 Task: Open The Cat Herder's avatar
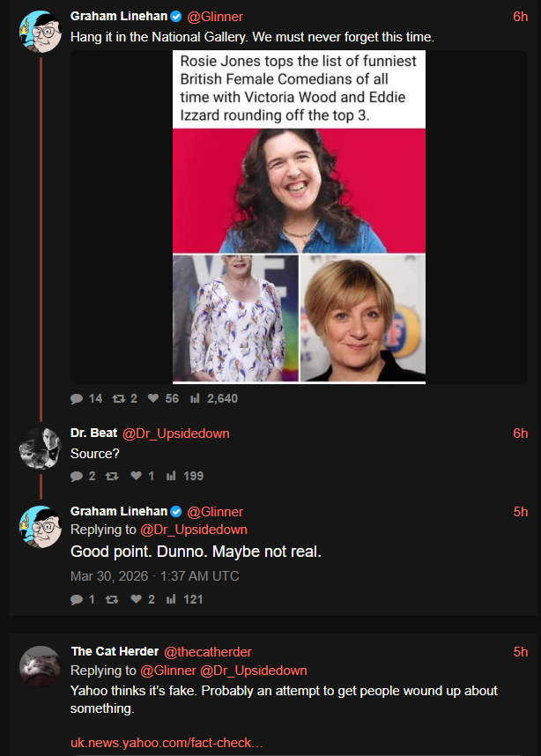click(40, 667)
